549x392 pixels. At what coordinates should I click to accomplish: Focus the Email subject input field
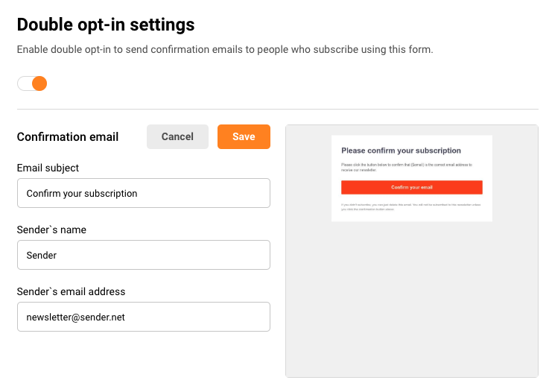143,193
